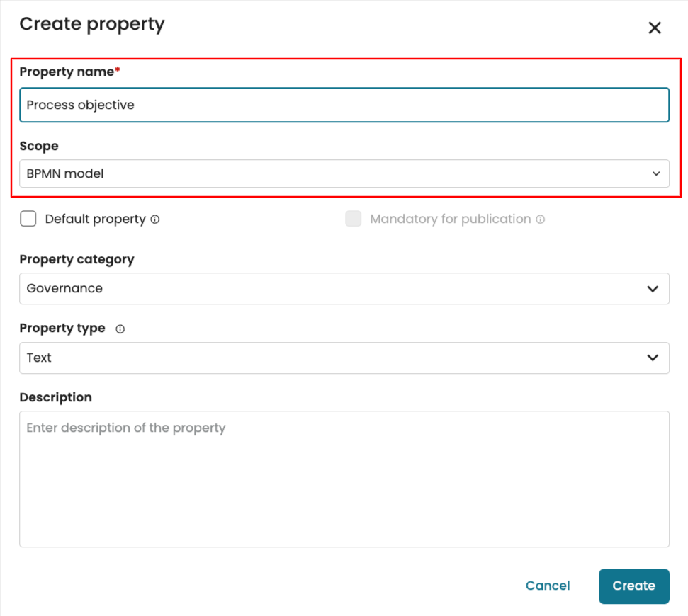The height and width of the screenshot is (616, 688).
Task: Click the Mandatory for publication info icon
Action: (541, 219)
